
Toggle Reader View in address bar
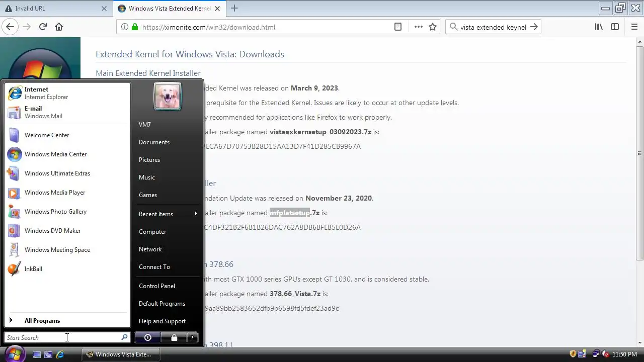(397, 27)
